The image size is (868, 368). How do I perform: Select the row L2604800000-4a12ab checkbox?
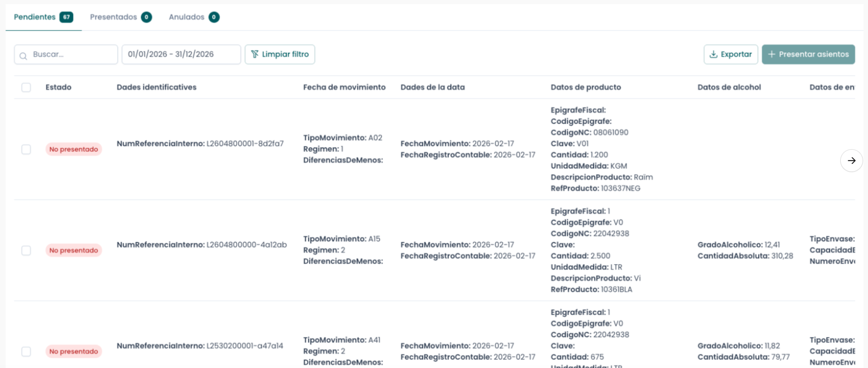tap(26, 250)
